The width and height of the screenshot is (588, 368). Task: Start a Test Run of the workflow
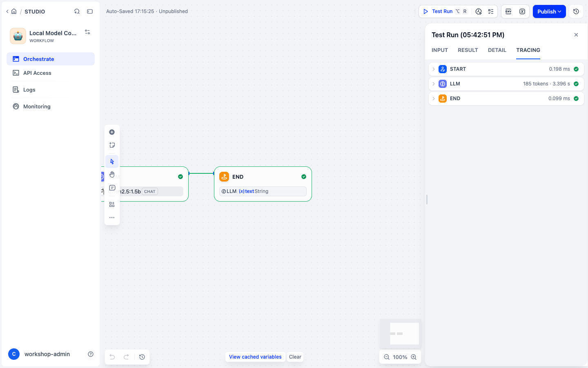[x=445, y=11]
